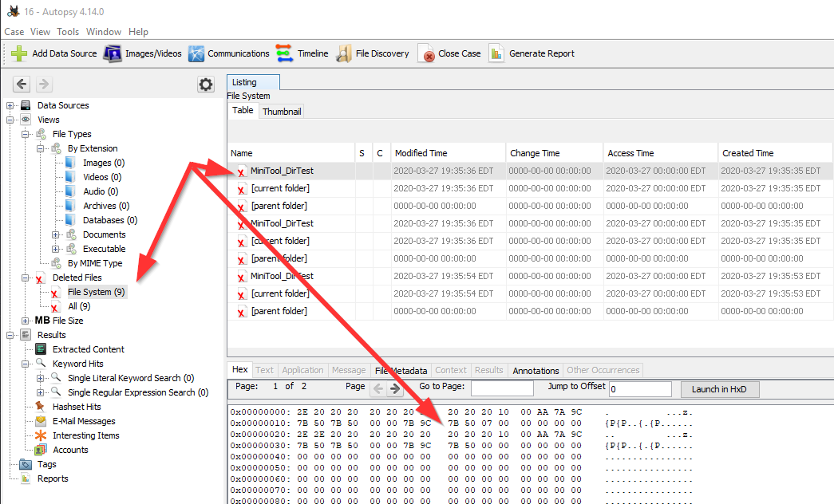Image resolution: width=834 pixels, height=504 pixels.
Task: Click the Keyword Hits magnifier icon
Action: point(41,364)
